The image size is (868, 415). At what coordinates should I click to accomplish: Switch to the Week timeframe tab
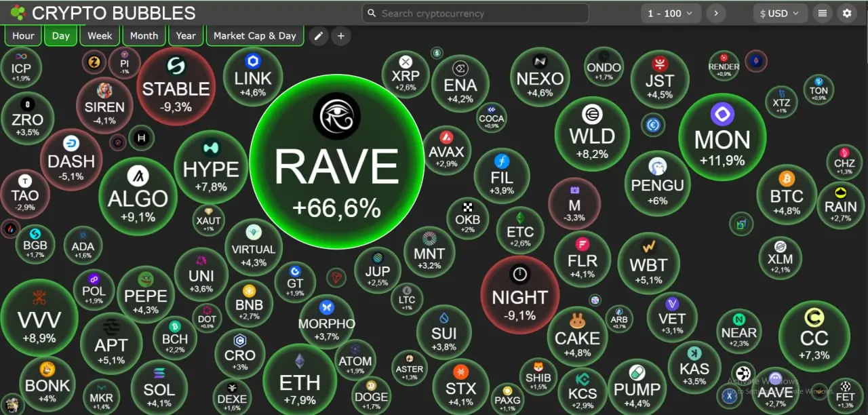click(x=100, y=36)
